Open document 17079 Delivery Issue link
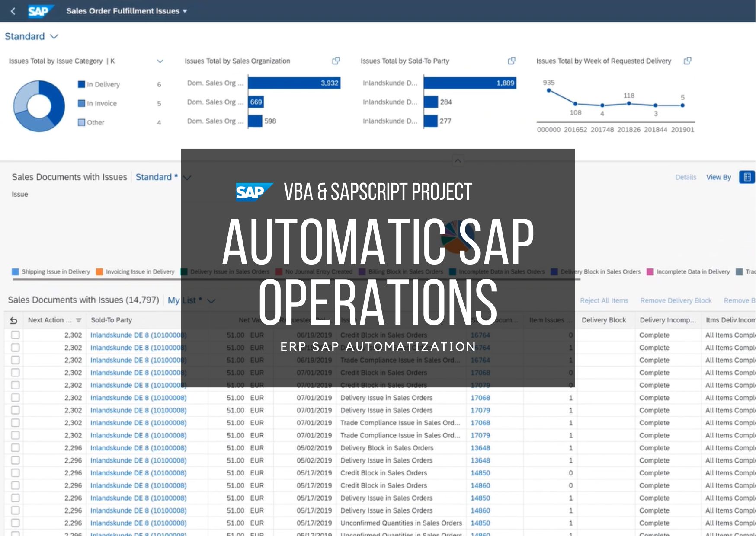 [480, 410]
